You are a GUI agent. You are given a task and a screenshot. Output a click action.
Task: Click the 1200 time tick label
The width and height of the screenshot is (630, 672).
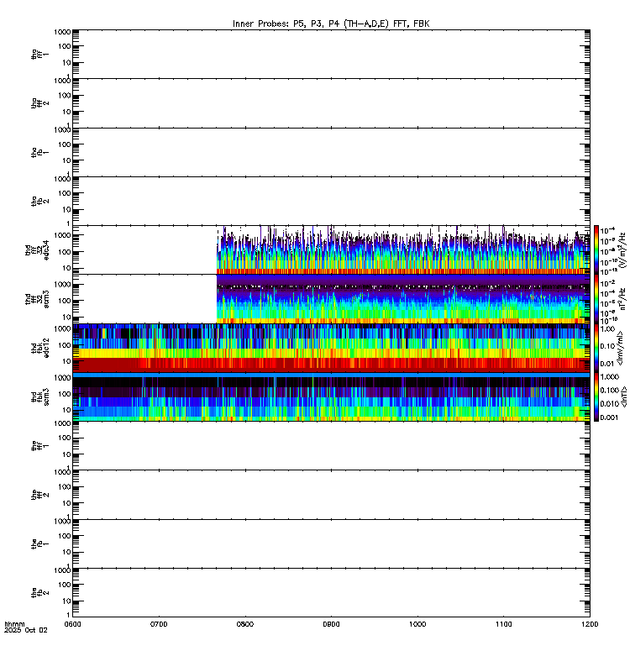tap(590, 624)
